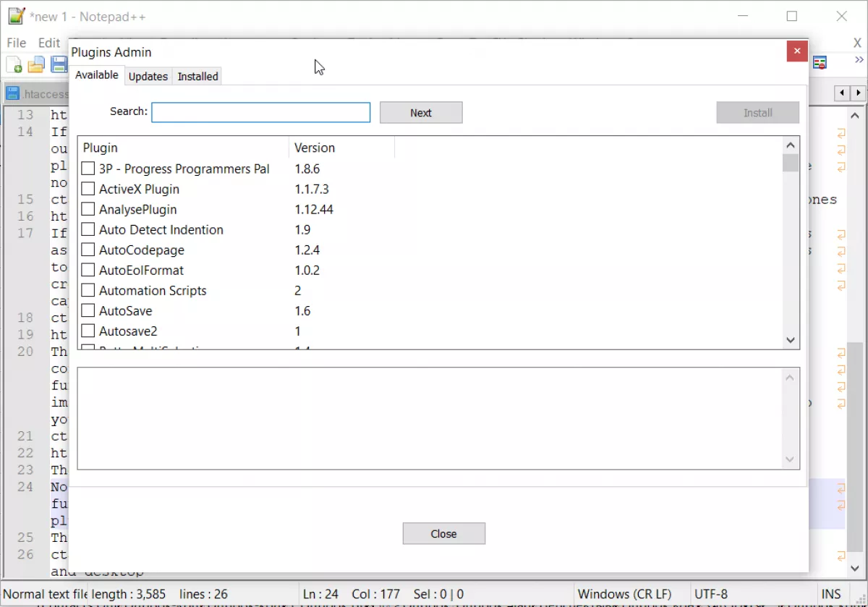Click version 1.9 in the plugin list
The width and height of the screenshot is (868, 607).
302,229
